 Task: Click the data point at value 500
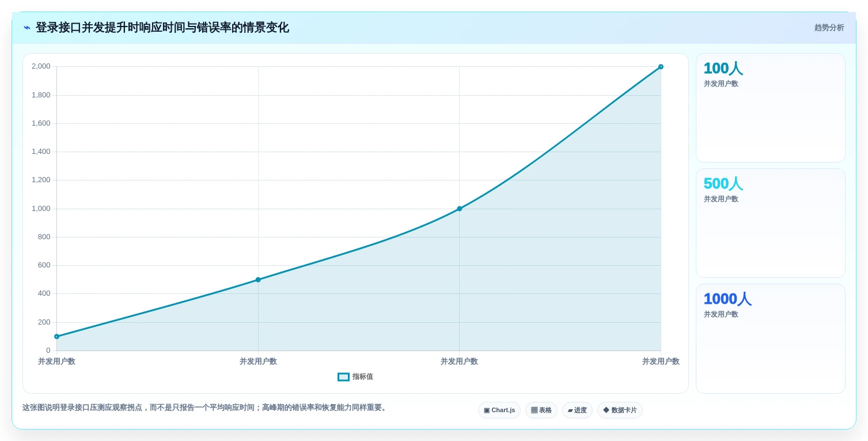pyautogui.click(x=258, y=280)
